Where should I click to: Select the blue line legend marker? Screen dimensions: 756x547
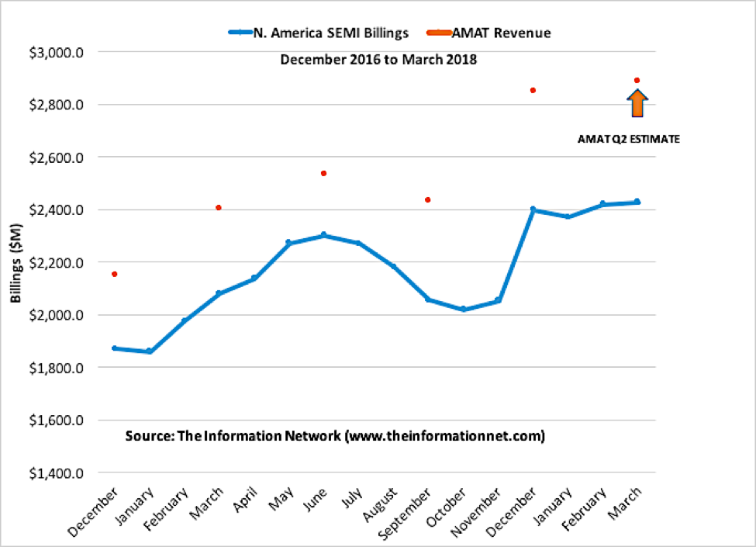tap(240, 33)
